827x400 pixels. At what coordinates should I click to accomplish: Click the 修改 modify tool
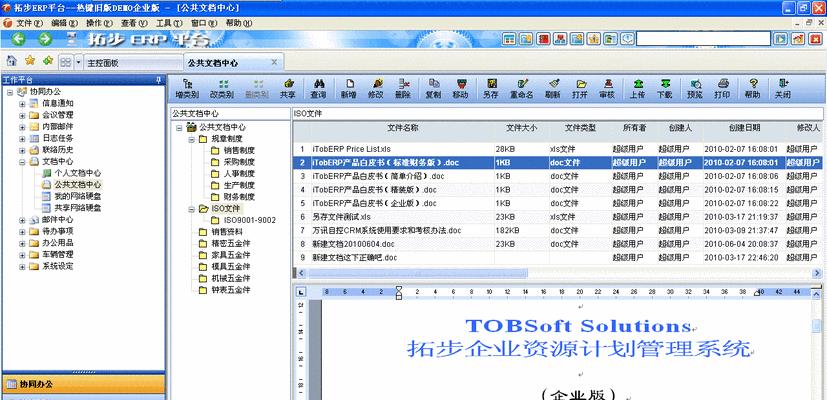[x=376, y=89]
